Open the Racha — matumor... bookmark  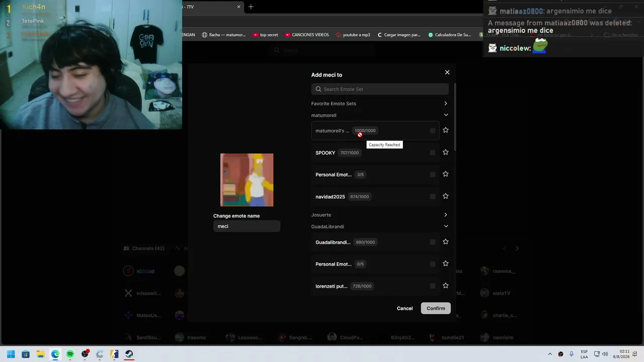[224, 35]
